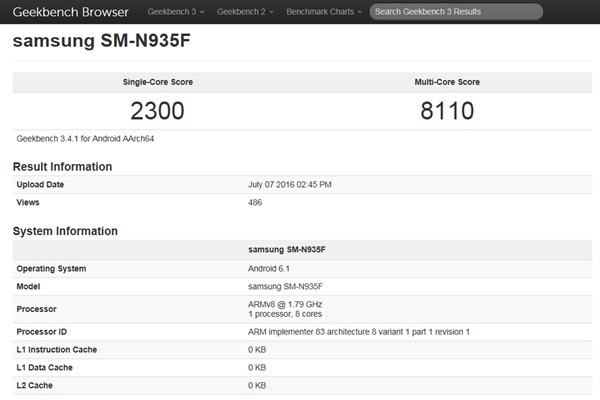Open the Benchmark Charts dropdown

324,12
